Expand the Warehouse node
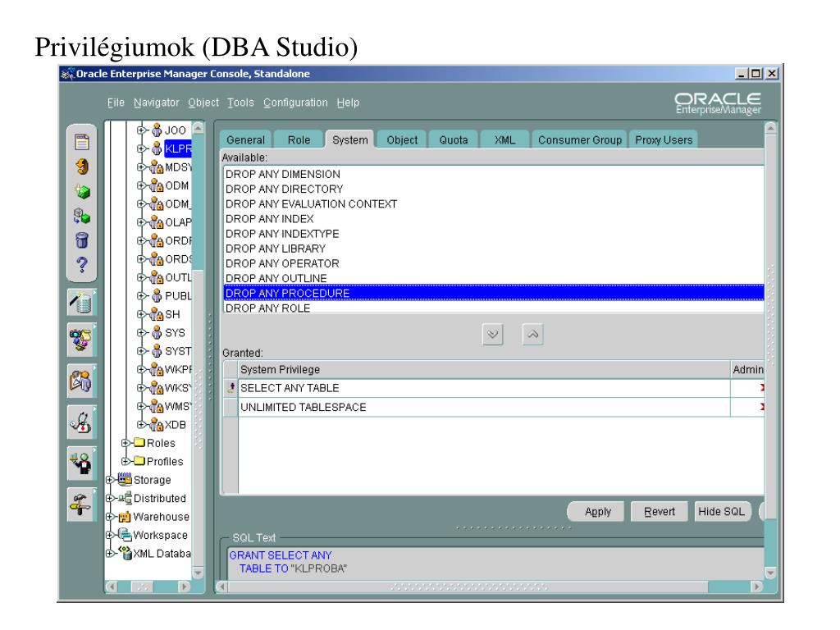This screenshot has height=630, width=840. click(x=111, y=517)
